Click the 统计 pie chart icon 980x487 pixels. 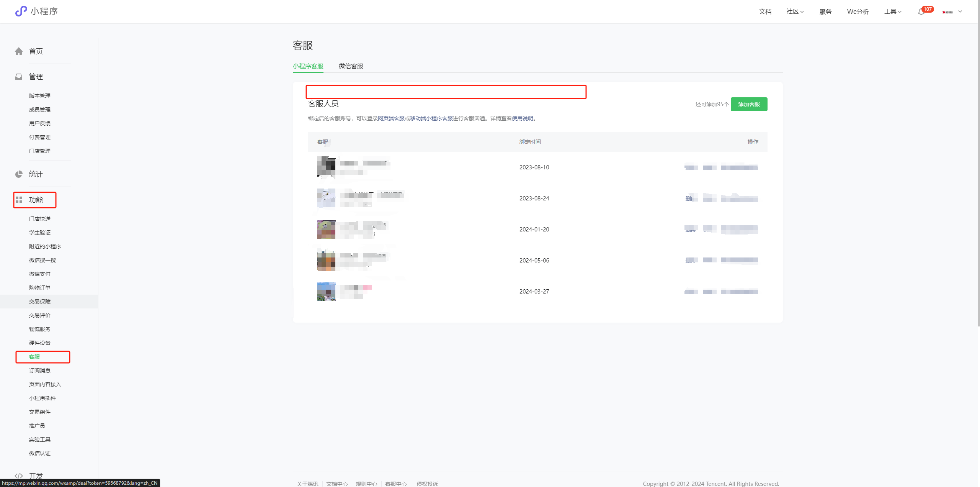[x=19, y=174]
